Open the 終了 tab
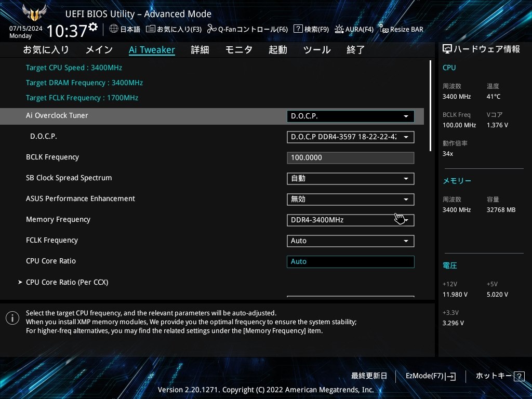This screenshot has width=532, height=399. 355,50
